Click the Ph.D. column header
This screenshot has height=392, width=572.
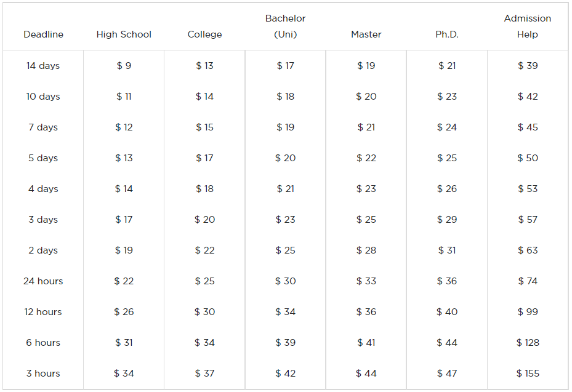click(x=447, y=34)
